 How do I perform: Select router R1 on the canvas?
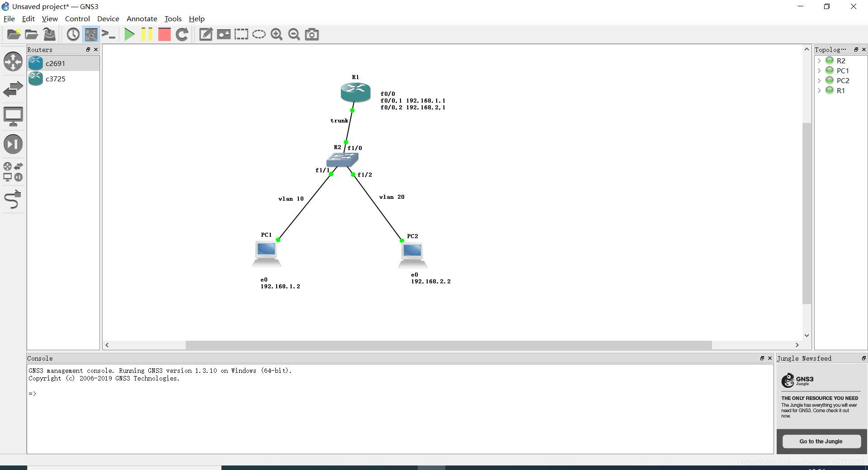point(355,92)
